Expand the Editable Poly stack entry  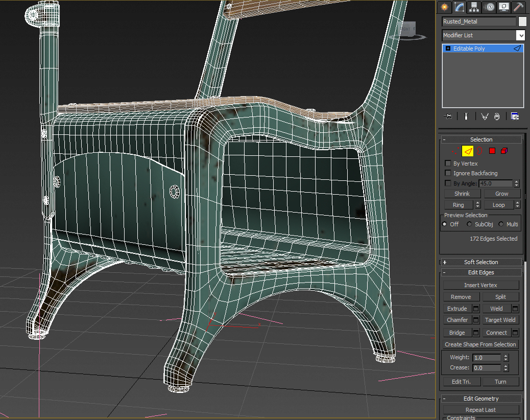(448, 49)
